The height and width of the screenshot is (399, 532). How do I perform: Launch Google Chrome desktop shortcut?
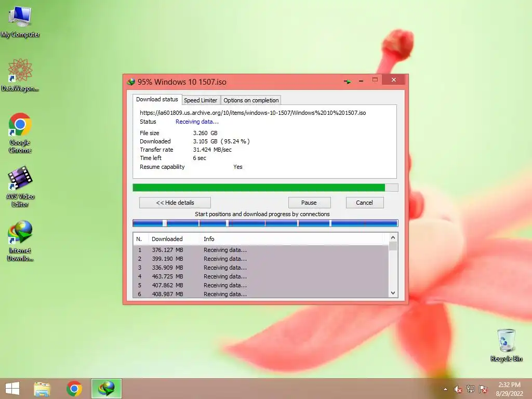(20, 132)
